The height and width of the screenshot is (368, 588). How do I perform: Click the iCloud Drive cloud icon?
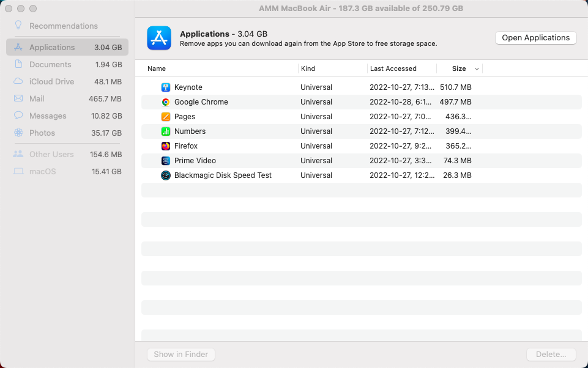point(18,81)
